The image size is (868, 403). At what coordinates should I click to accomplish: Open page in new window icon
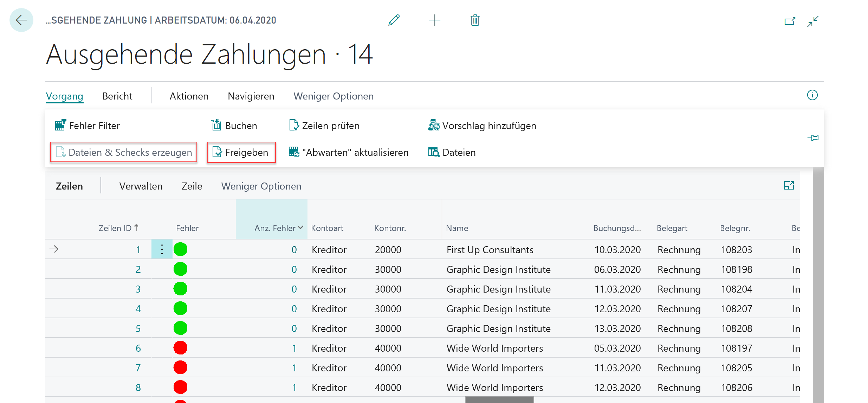(x=790, y=21)
